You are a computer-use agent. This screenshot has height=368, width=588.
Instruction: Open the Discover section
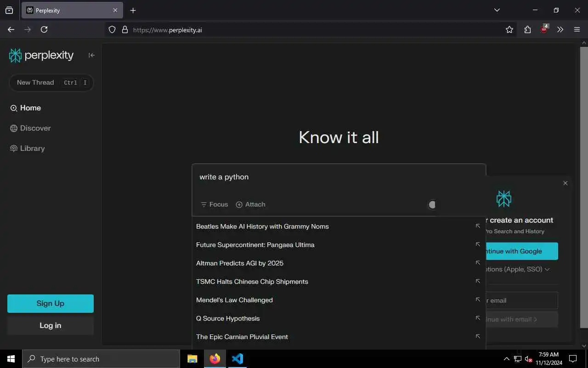coord(30,128)
